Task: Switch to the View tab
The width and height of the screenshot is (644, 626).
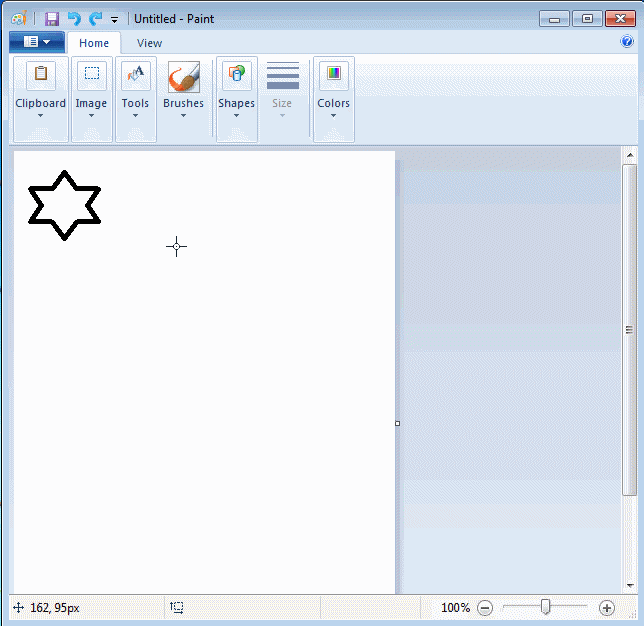Action: pos(149,43)
